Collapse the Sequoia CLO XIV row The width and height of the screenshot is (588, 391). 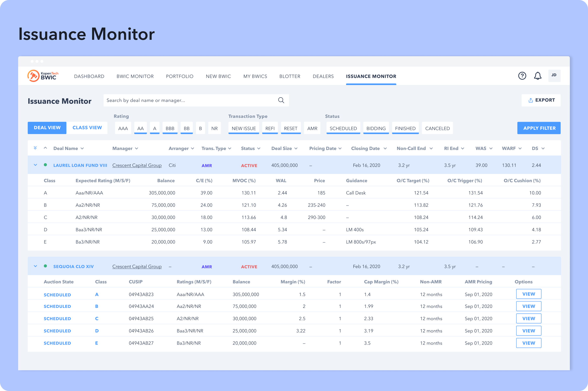coord(35,266)
